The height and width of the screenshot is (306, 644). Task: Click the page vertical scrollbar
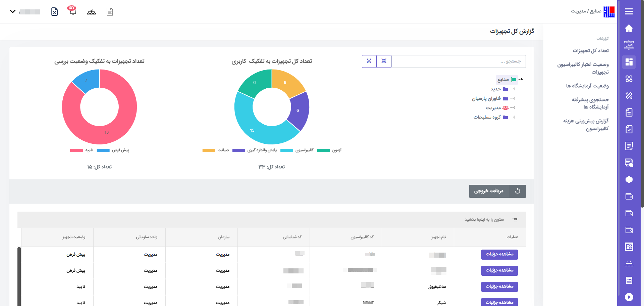[642, 104]
